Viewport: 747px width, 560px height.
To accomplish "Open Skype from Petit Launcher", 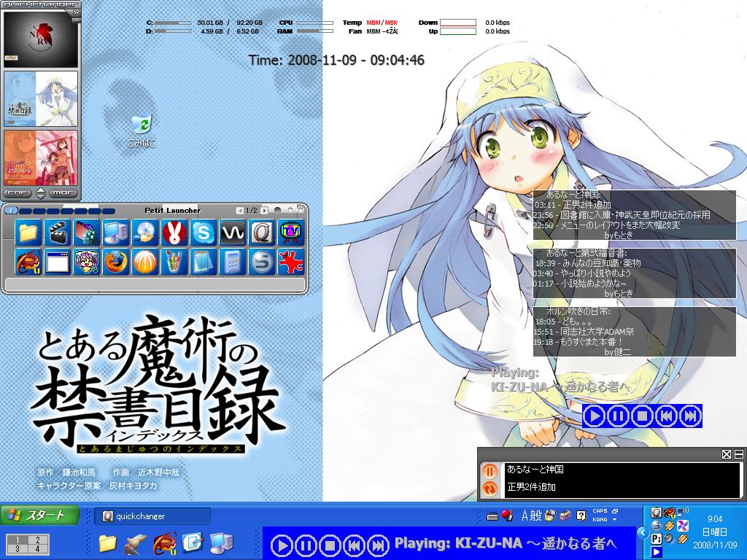I will coord(204,233).
